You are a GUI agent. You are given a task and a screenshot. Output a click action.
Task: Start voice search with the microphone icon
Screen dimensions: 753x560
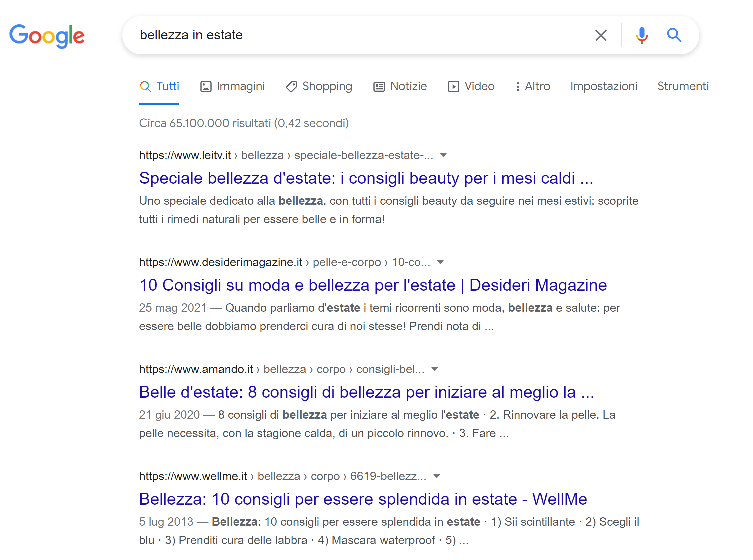642,35
